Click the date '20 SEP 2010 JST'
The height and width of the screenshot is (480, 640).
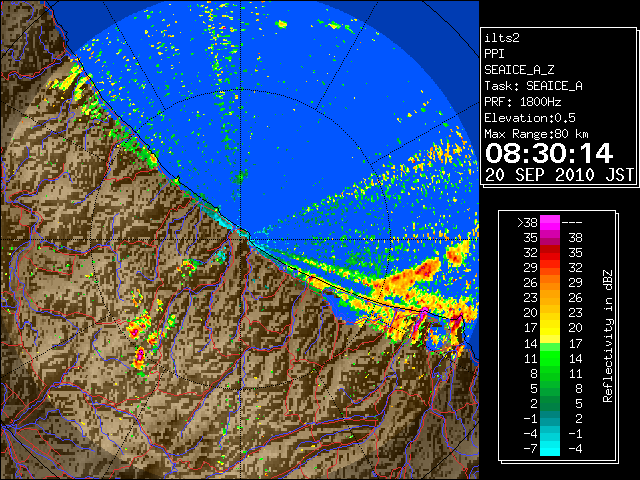tap(559, 175)
